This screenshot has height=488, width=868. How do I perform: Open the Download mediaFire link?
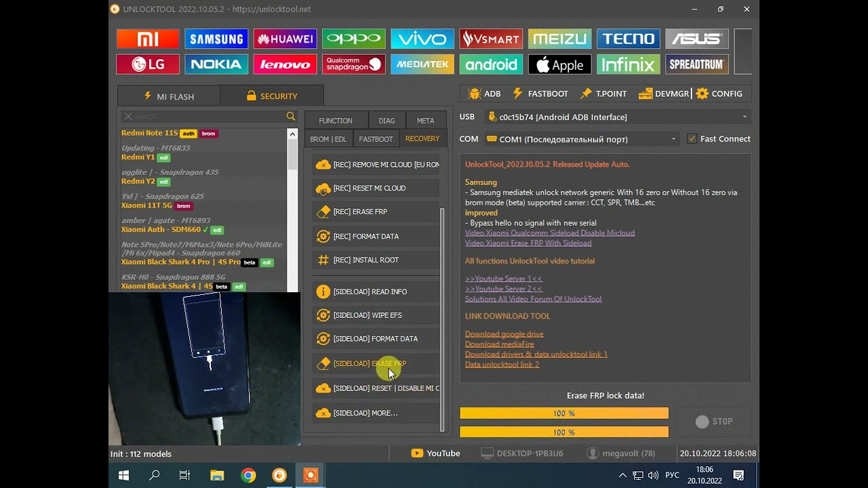500,344
